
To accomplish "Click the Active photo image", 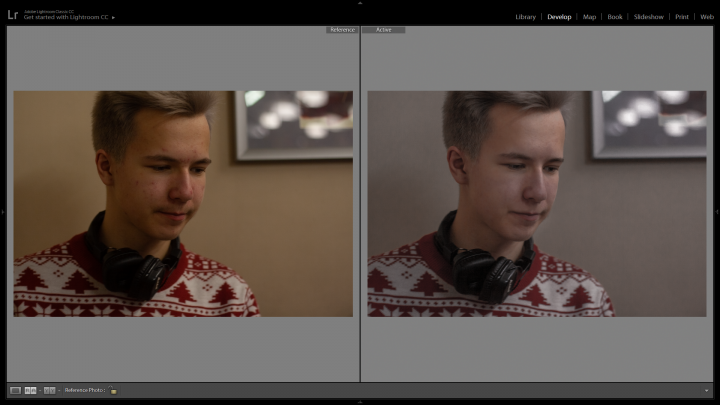I will point(537,203).
